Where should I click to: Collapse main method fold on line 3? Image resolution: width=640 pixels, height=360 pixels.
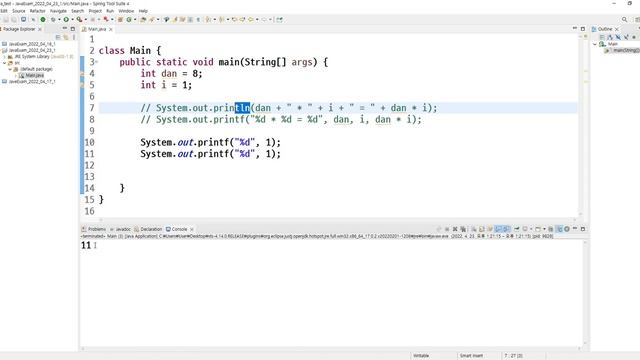(96, 62)
